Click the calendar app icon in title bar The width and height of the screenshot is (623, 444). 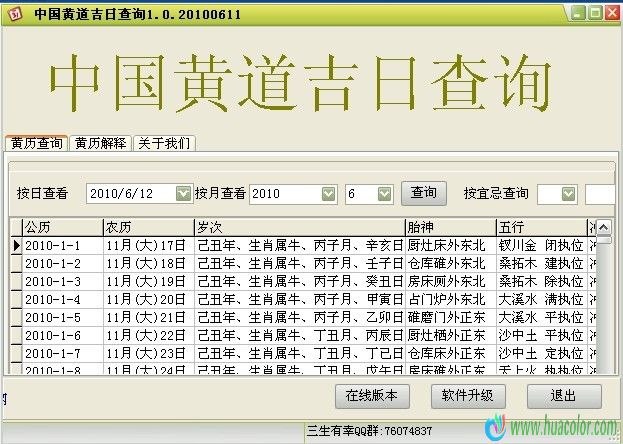coord(15,14)
